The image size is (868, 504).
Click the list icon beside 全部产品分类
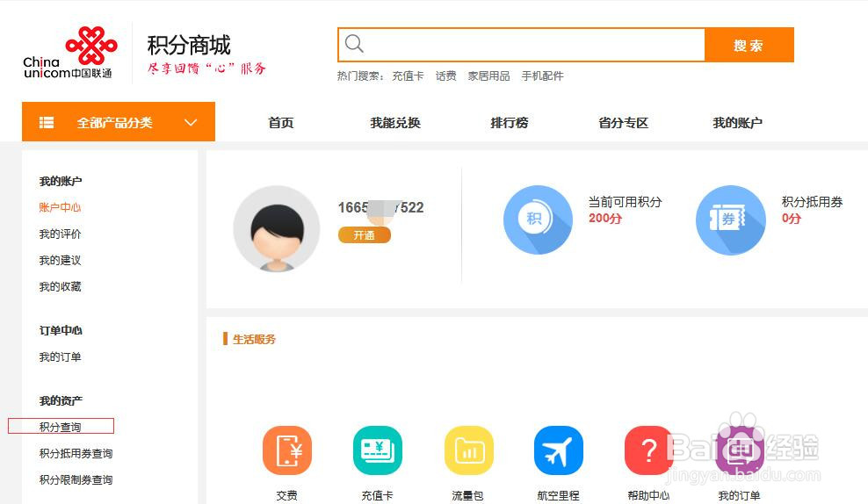pyautogui.click(x=47, y=122)
